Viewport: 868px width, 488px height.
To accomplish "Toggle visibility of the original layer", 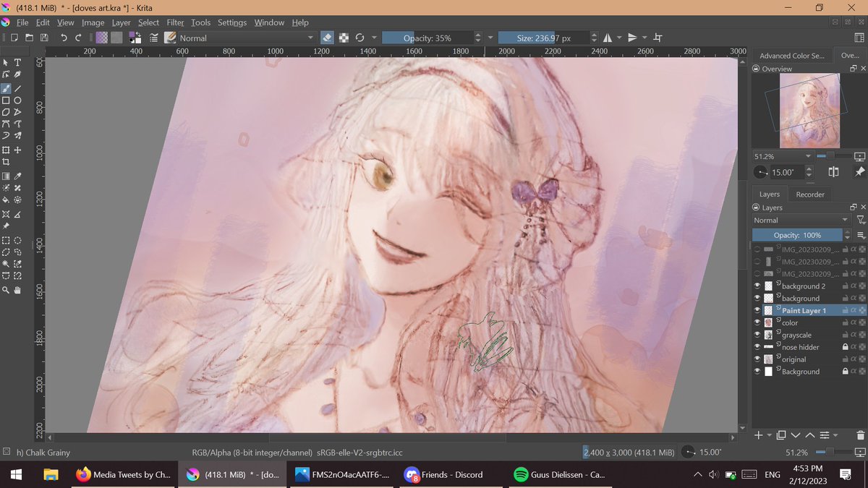I will pos(757,359).
